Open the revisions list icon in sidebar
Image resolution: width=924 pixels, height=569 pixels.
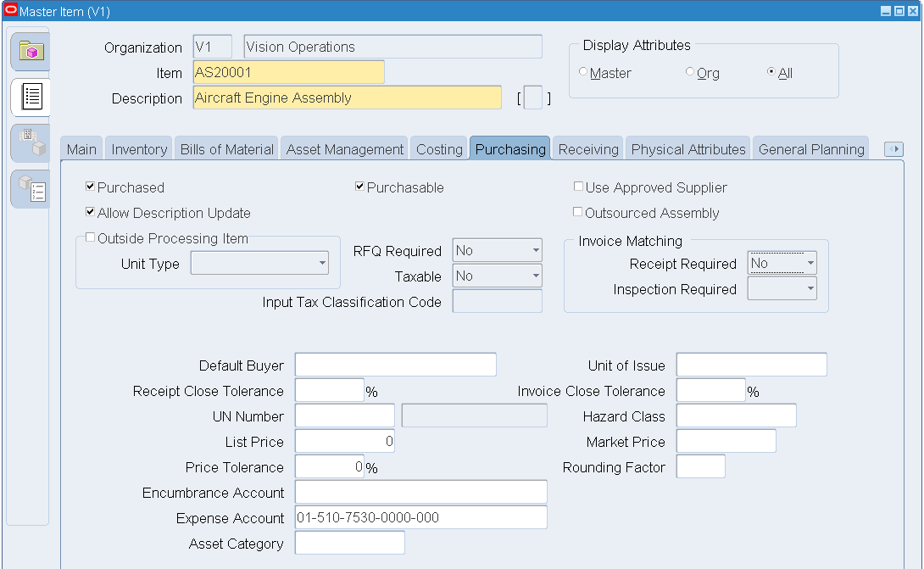(31, 189)
